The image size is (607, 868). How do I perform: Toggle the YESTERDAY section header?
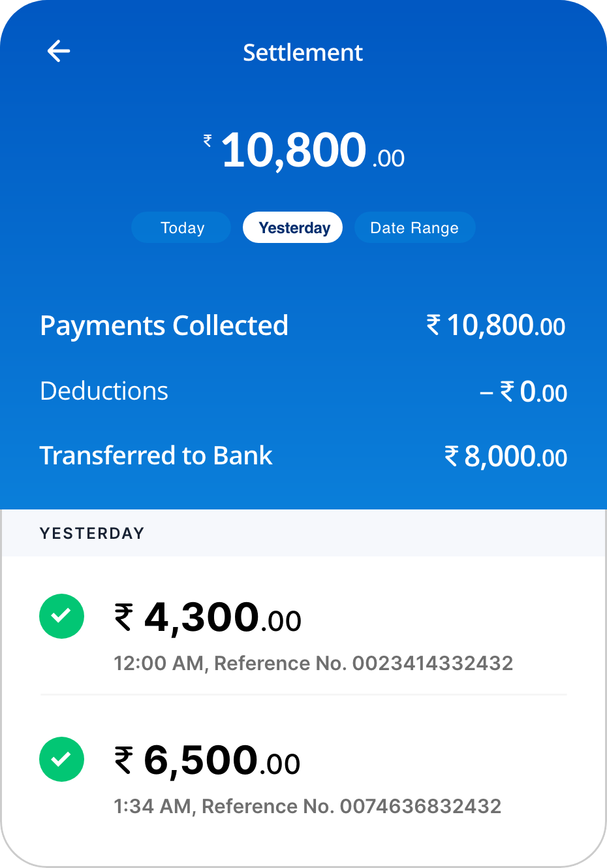[91, 533]
